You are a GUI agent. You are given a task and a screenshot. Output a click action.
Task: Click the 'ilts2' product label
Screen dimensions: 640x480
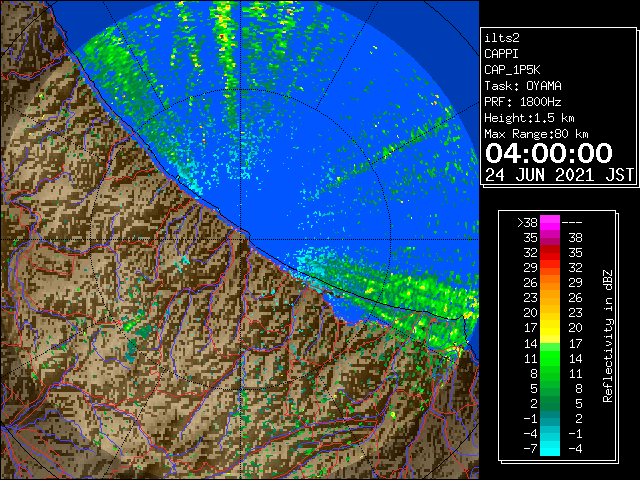(x=502, y=38)
